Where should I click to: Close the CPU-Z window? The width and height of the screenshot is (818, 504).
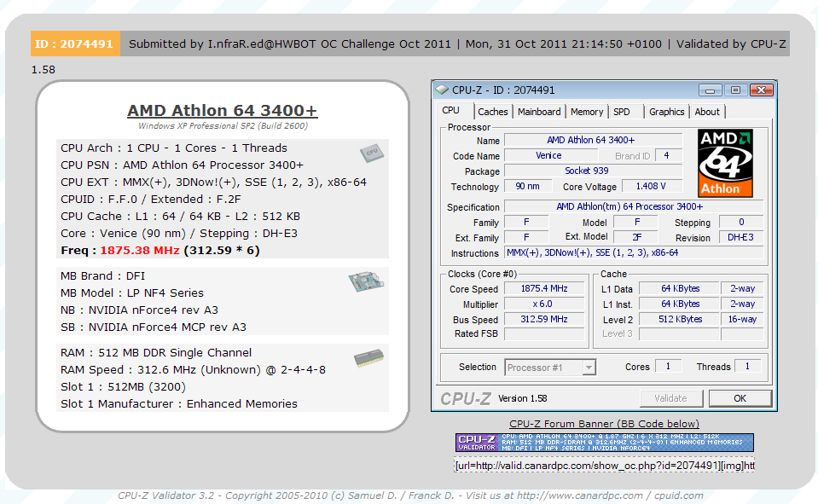click(x=761, y=90)
